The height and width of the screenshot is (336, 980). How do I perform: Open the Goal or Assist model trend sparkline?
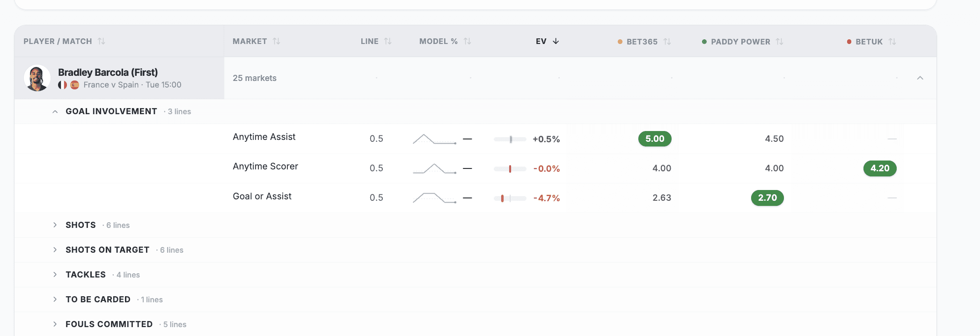coord(434,198)
